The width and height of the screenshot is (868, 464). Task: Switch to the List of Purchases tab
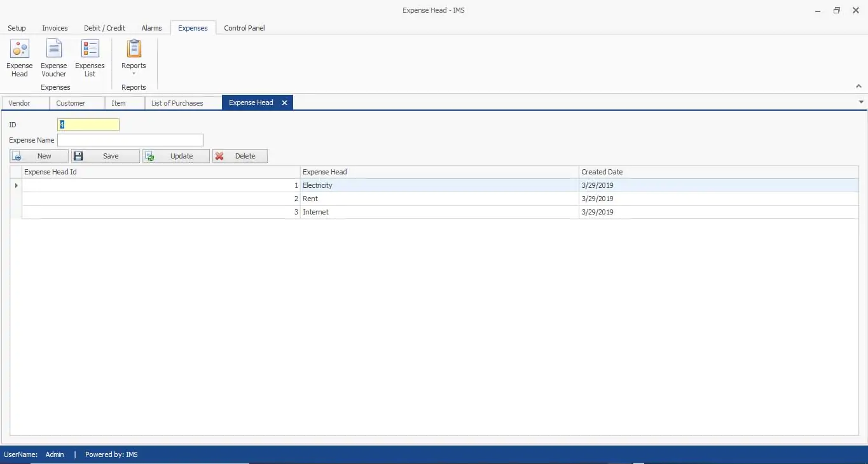click(x=177, y=103)
